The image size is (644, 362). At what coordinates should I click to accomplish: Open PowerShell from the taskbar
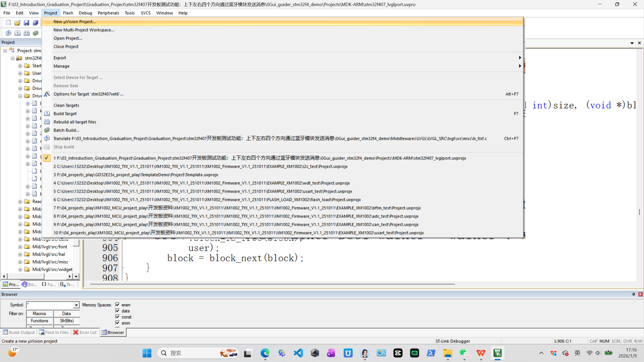coord(431,353)
